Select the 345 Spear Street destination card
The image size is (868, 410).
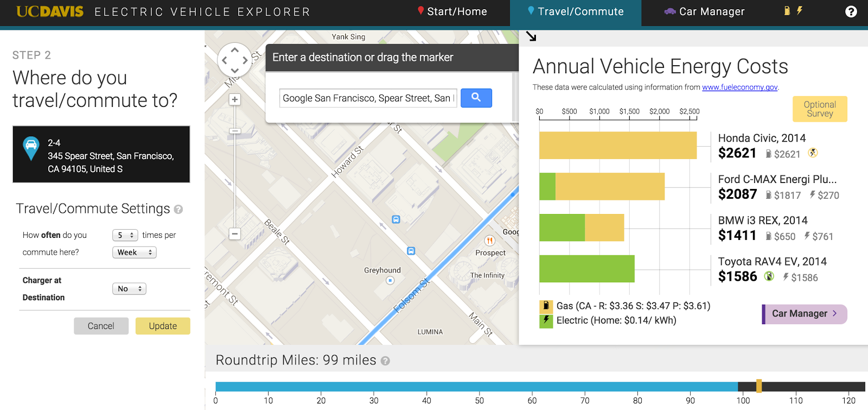[x=101, y=154]
